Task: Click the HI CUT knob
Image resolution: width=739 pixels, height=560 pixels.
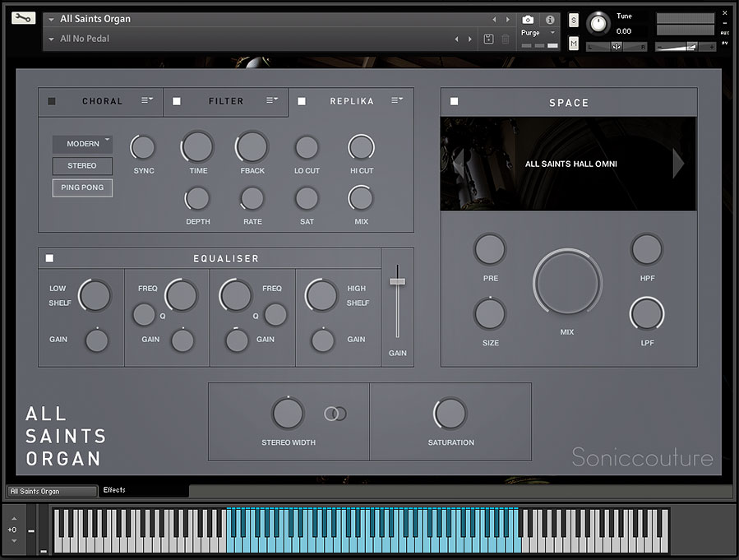Action: (362, 147)
